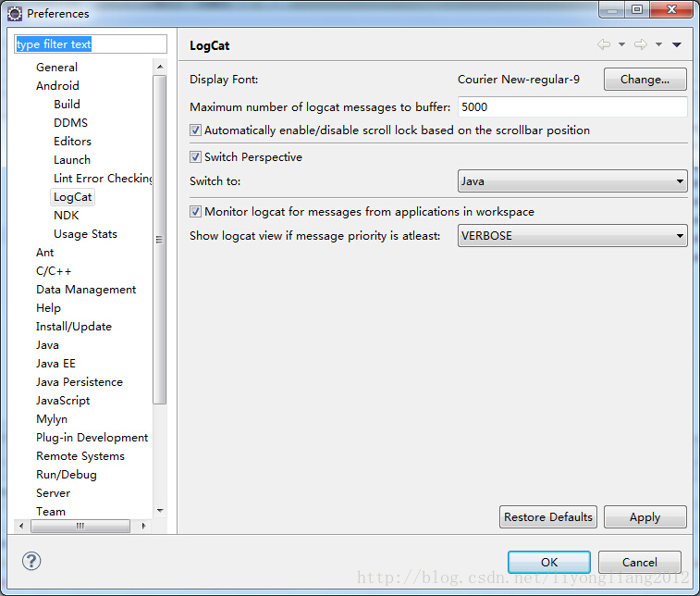This screenshot has width=700, height=596.
Task: Click the Cancel button
Action: 639,562
